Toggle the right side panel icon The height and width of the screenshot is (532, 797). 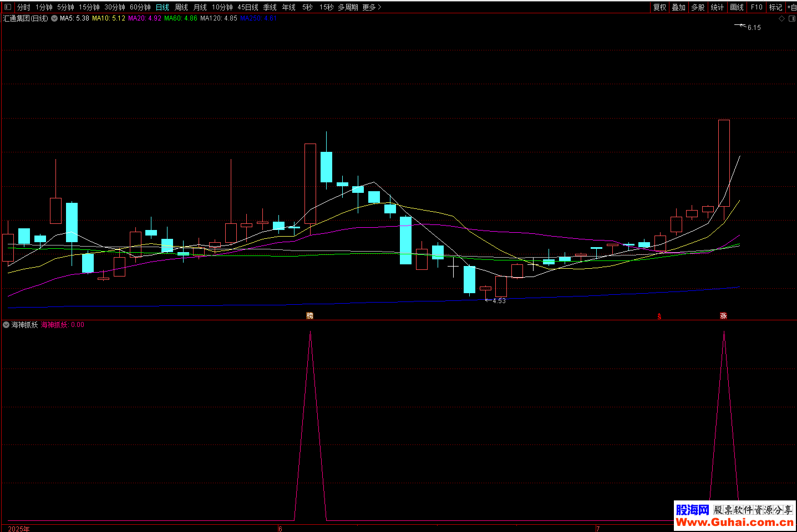click(x=791, y=18)
